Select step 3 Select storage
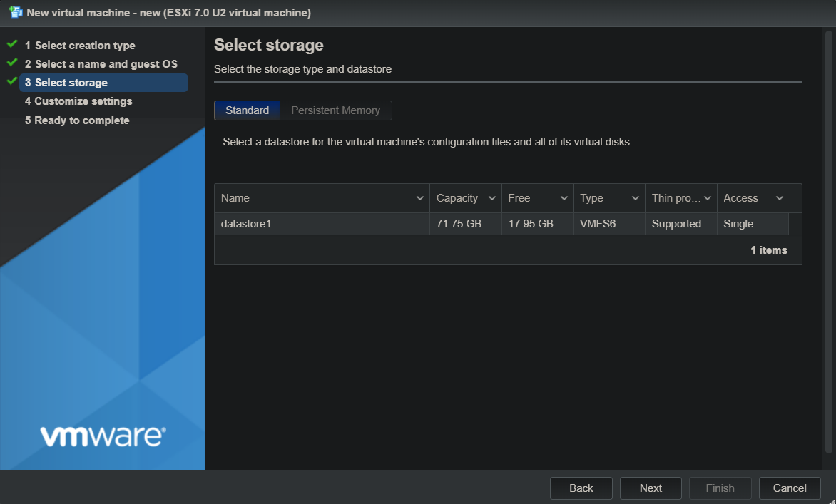Screen dimensions: 836x504 coord(104,83)
